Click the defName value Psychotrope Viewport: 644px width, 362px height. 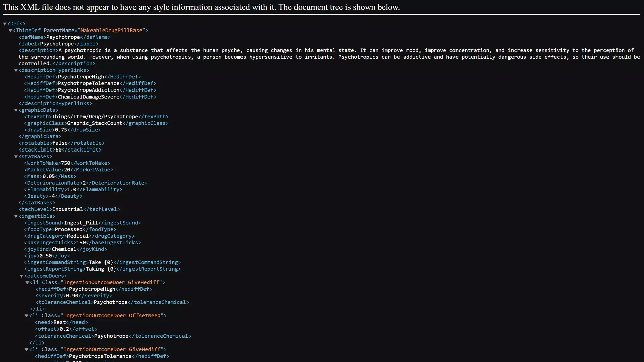(x=63, y=37)
